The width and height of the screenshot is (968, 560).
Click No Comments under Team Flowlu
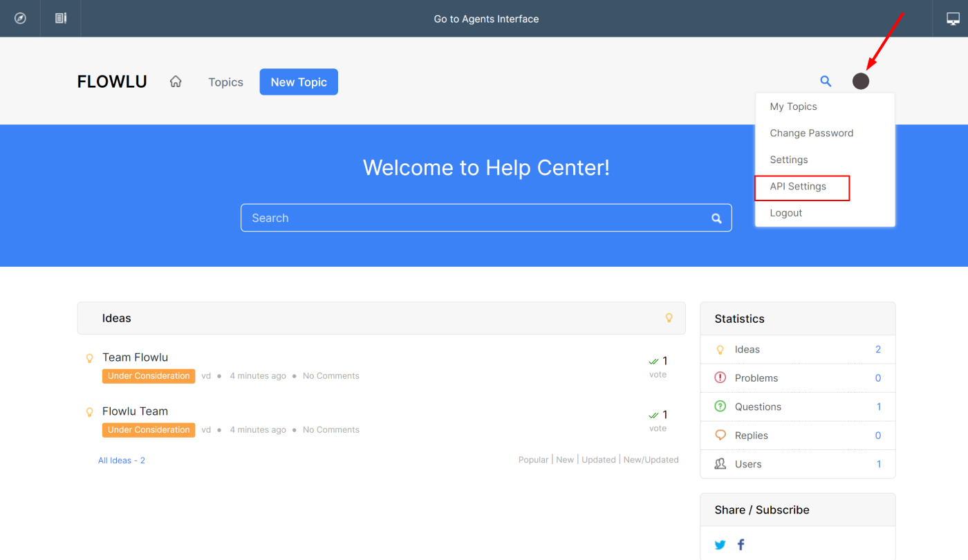pos(331,376)
